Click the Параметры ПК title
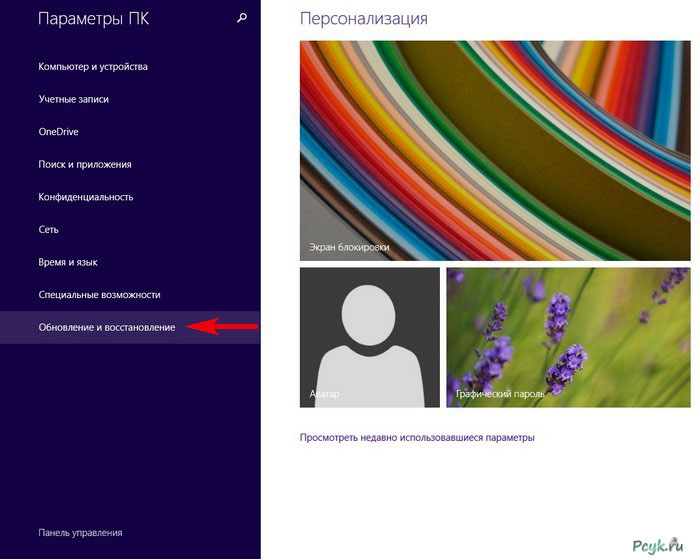 coord(85,19)
